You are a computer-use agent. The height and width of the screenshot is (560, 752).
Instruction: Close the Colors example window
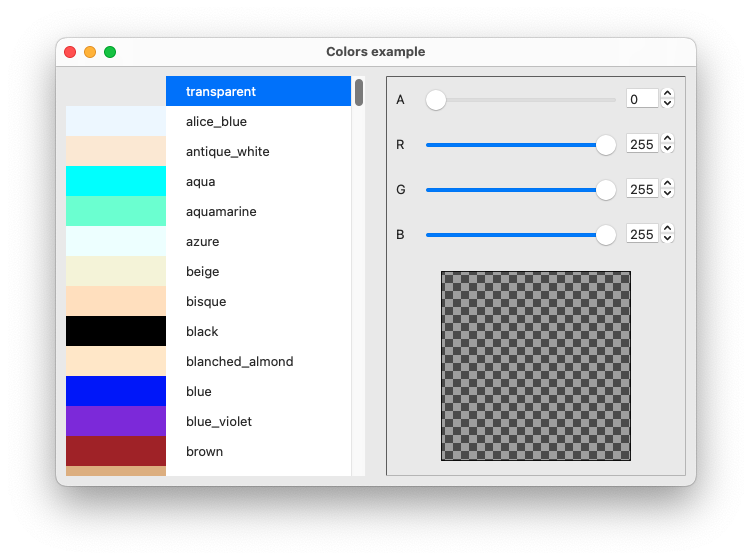(x=70, y=52)
